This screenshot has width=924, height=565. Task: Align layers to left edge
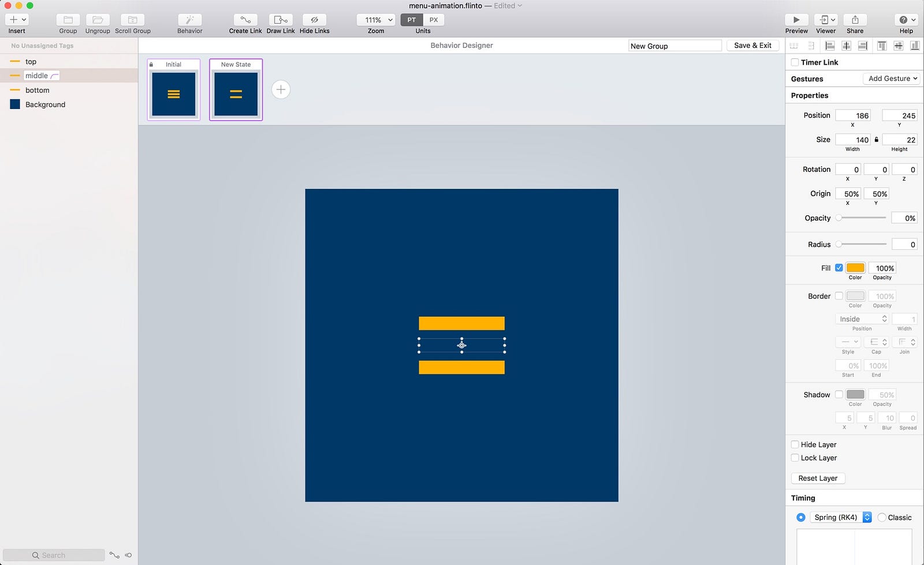(830, 46)
